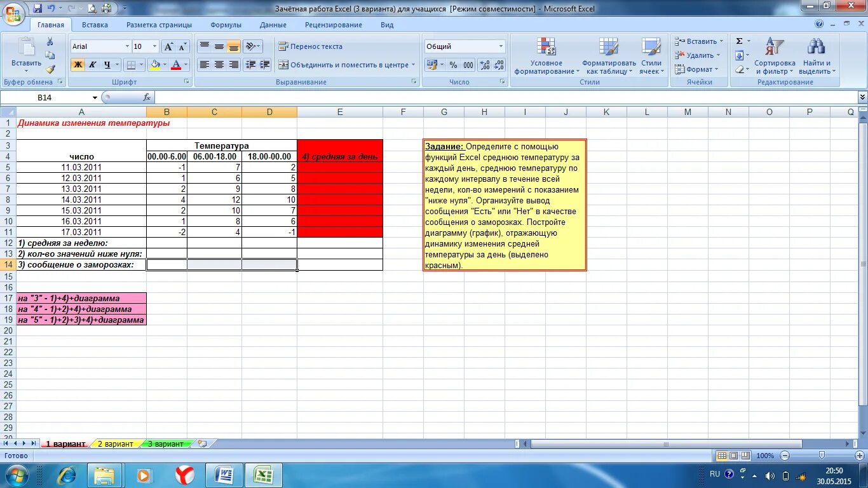Switch to Page Layout view in status bar
Image resolution: width=868 pixels, height=488 pixels.
pyautogui.click(x=733, y=456)
